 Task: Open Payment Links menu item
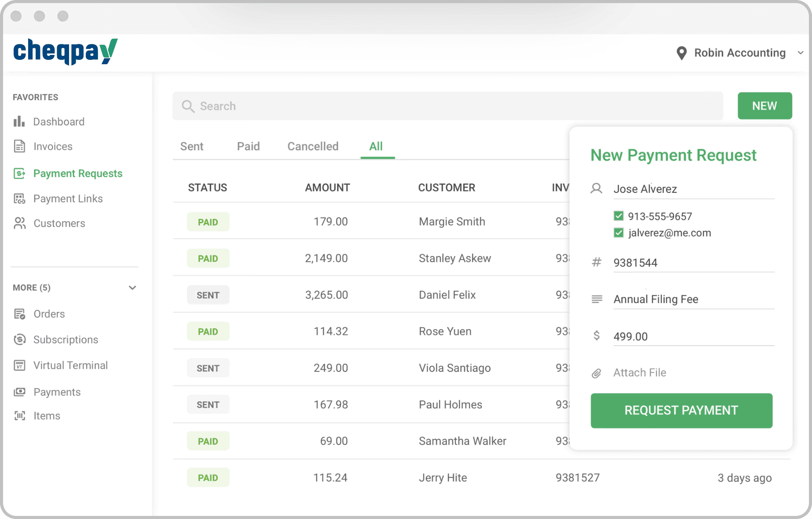[68, 199]
